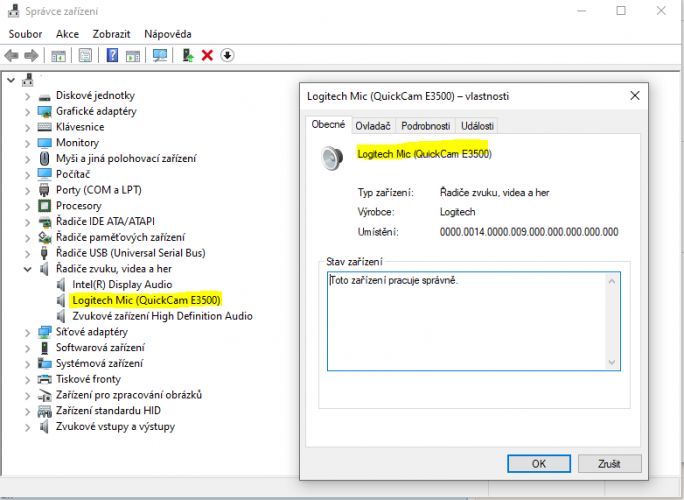Click the speaker icon beside Intel(R) Display Audio
This screenshot has height=500, width=684.
pos(61,284)
